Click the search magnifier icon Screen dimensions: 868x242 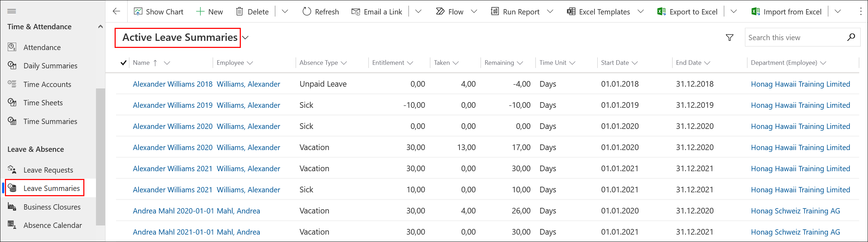851,37
